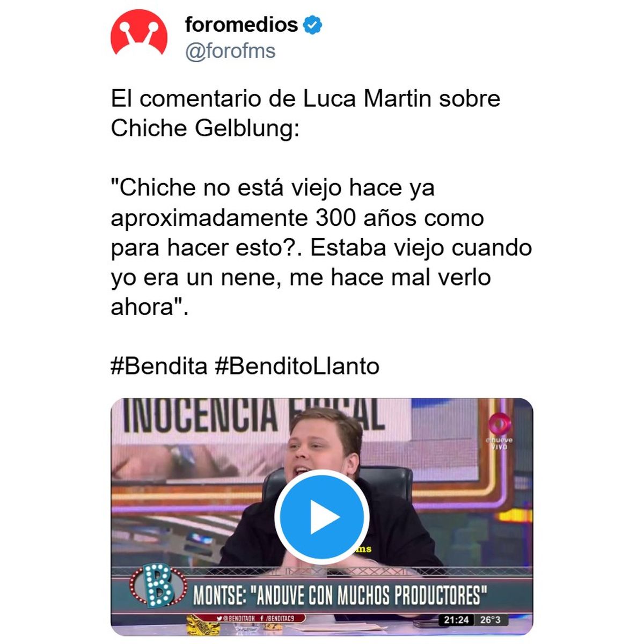This screenshot has height=644, width=644.
Task: Select the INOCENCIA FISCAL screen text
Action: [253, 415]
